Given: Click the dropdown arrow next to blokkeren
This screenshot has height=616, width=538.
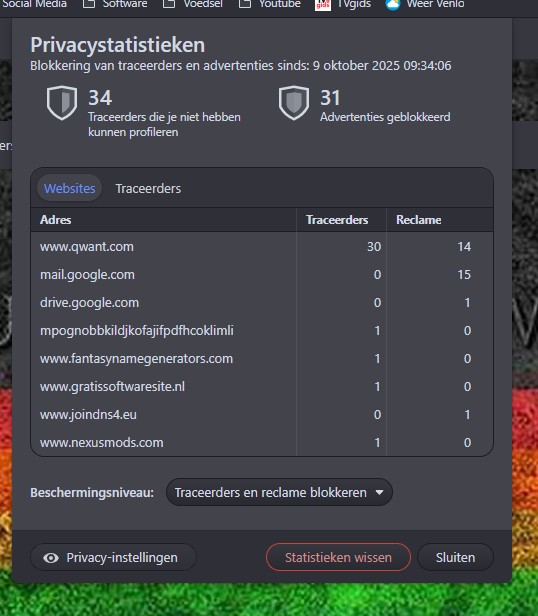Looking at the screenshot, I should 379,493.
